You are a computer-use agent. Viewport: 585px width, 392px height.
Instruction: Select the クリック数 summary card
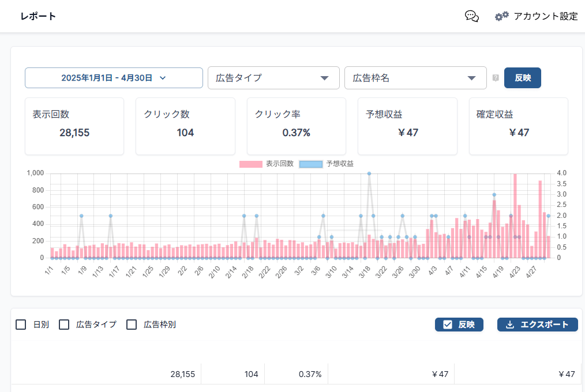185,126
